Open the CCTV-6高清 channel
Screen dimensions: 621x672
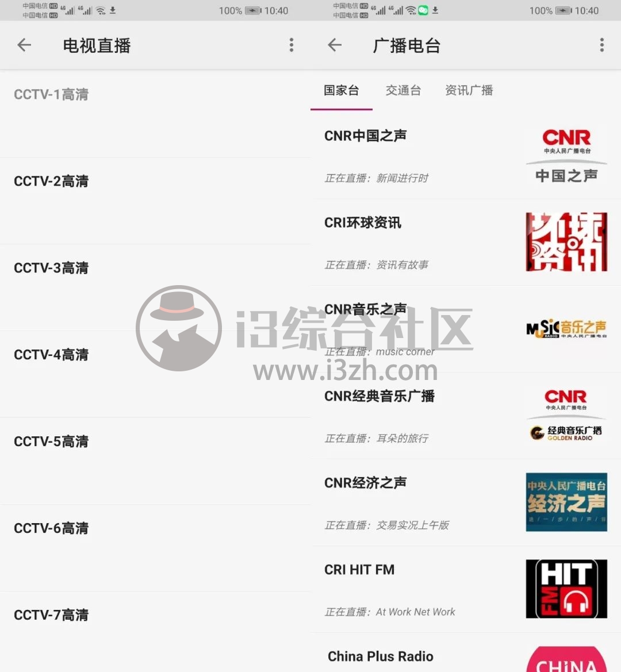(x=155, y=548)
